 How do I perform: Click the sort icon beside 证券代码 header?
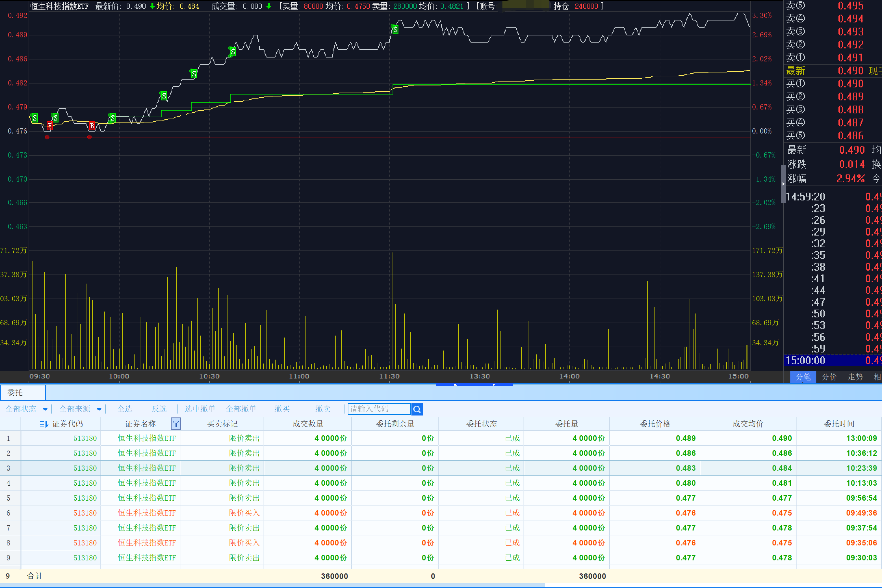(x=44, y=424)
